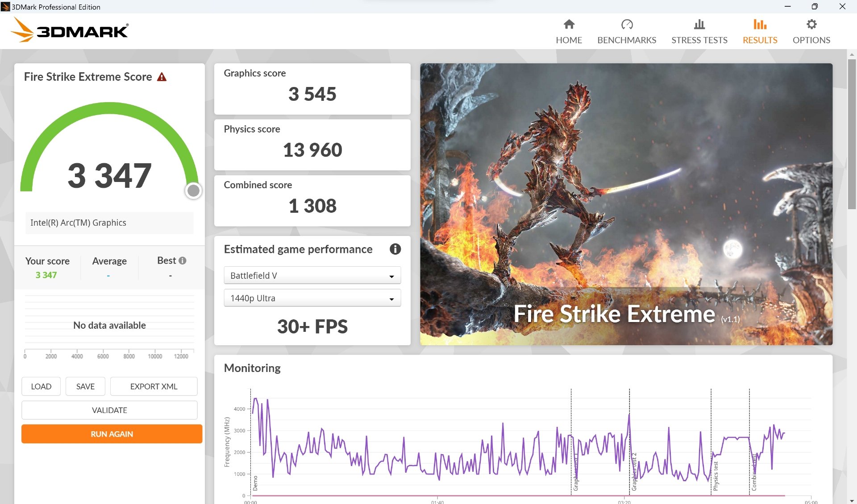
Task: Click the Graphics test 2 marker line
Action: click(x=629, y=442)
